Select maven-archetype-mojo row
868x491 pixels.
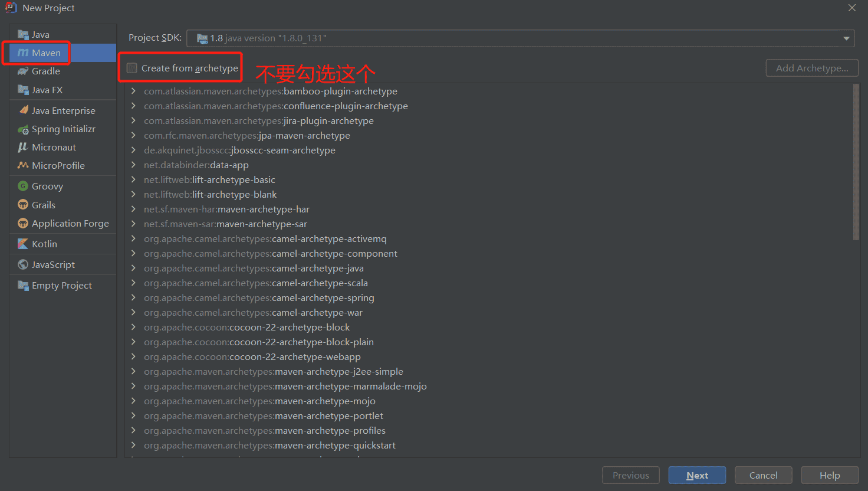(x=489, y=401)
